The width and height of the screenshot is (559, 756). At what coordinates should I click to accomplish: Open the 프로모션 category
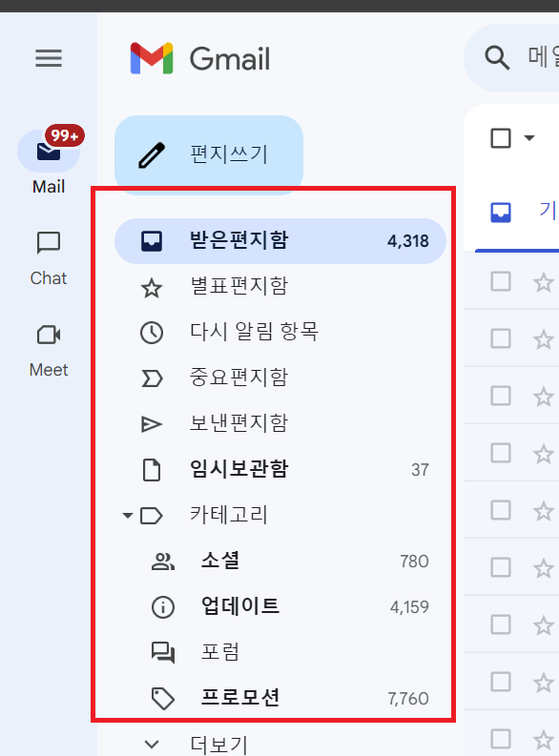coord(280,698)
